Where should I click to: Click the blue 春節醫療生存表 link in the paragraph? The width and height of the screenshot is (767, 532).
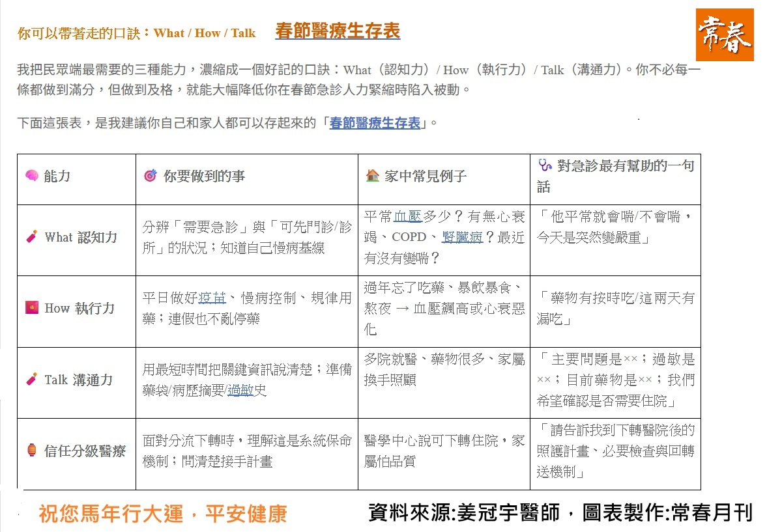375,122
